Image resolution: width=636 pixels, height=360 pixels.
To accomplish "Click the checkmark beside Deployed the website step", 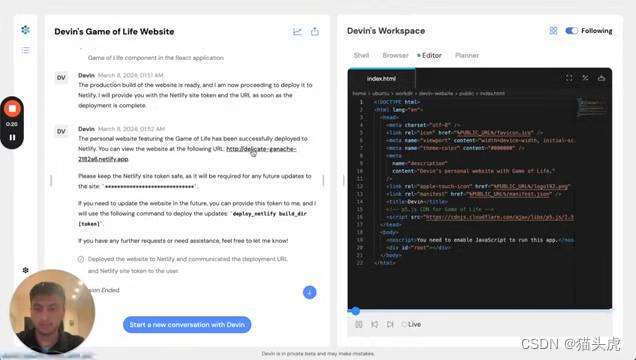I will (81, 259).
